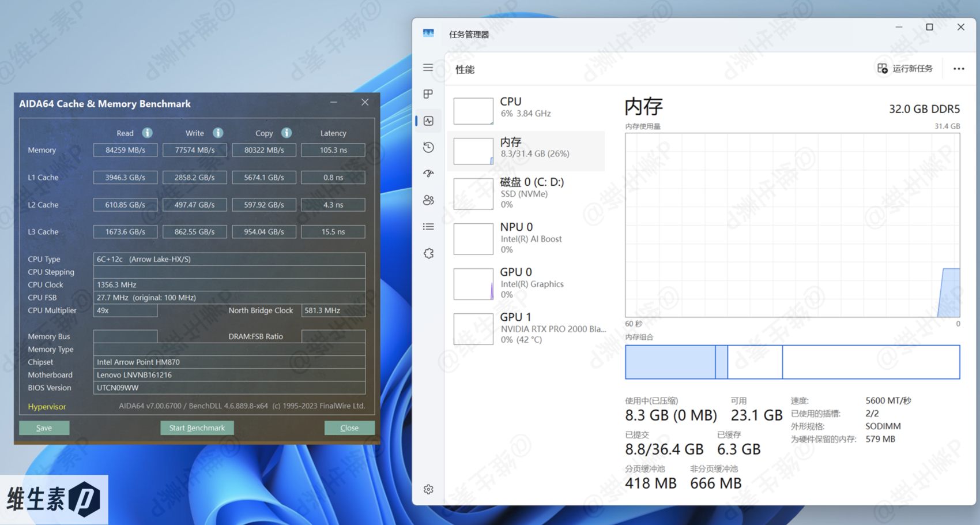Click the Memory Latency 105.3 ns field
Viewport: 980px width, 525px height.
(333, 150)
